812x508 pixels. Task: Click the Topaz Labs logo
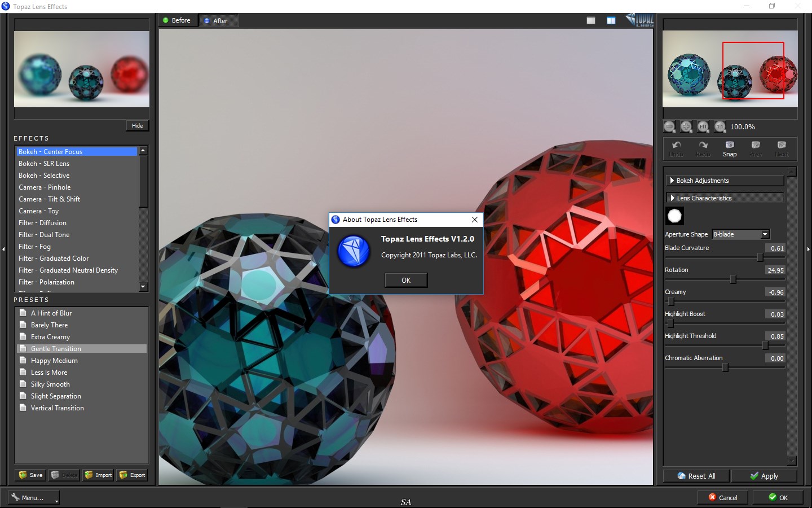click(x=640, y=20)
